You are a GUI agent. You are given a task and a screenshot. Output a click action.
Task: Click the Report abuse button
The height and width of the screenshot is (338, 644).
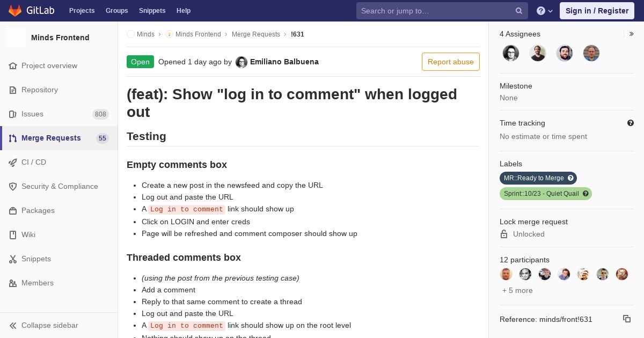click(x=451, y=62)
